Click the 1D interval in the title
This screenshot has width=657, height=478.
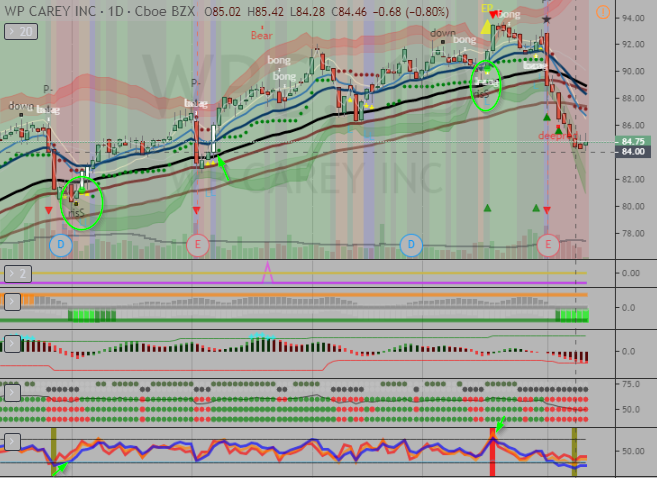coord(116,11)
